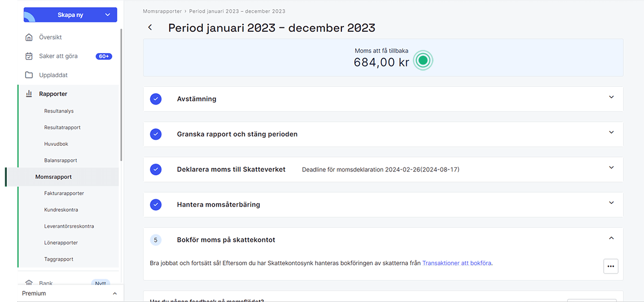Open the Transaktioner att bokföra link
Screen dimensions: 644x302
click(457, 263)
